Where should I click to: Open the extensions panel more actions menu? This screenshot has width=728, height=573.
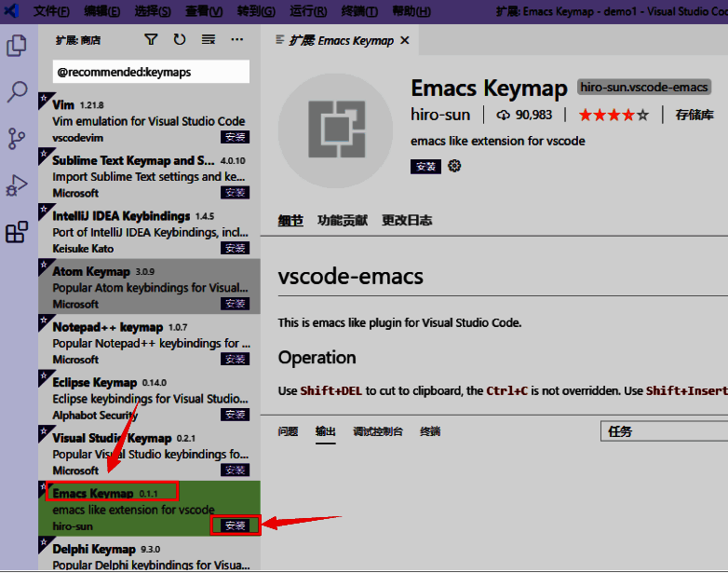pos(236,40)
